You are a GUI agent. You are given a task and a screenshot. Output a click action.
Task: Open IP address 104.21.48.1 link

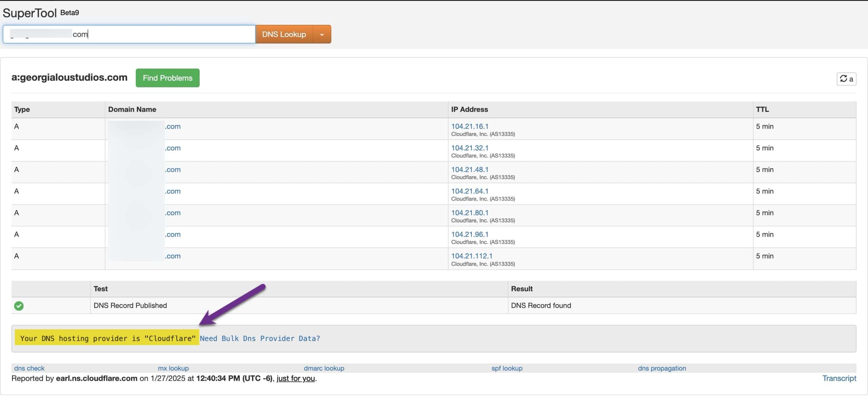click(470, 170)
